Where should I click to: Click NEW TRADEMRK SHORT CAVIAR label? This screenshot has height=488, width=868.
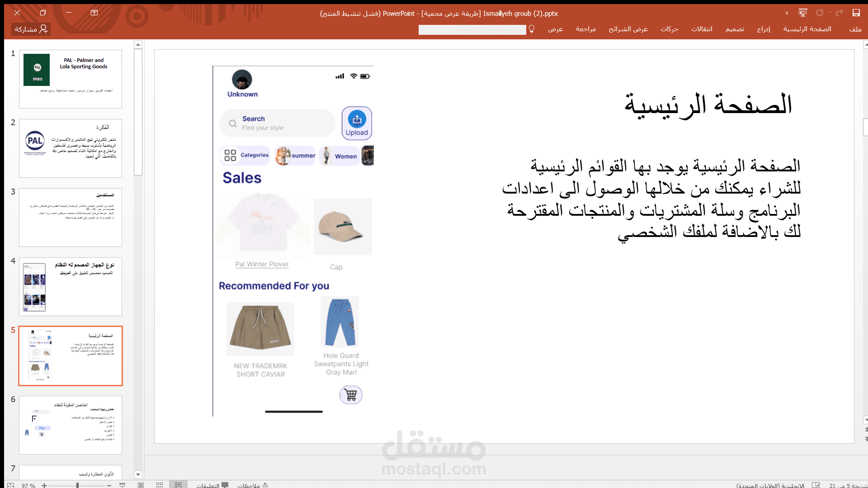pos(260,370)
